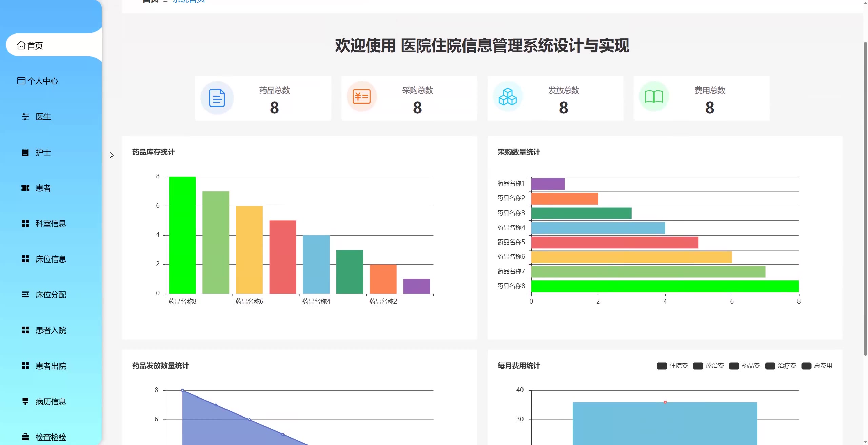Click the green book icon for 费用总数
The image size is (868, 445).
coord(654,97)
